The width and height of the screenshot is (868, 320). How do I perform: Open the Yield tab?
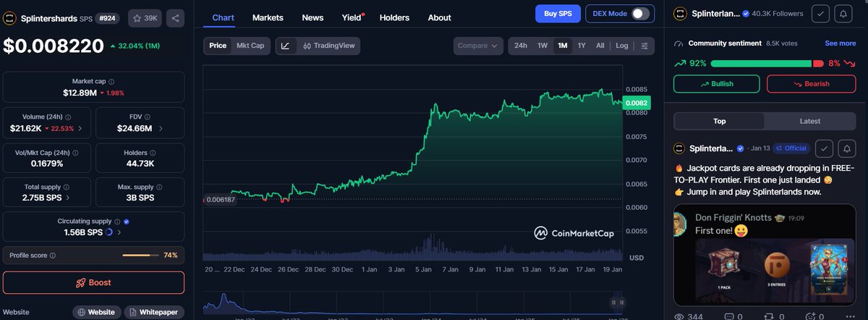[352, 17]
